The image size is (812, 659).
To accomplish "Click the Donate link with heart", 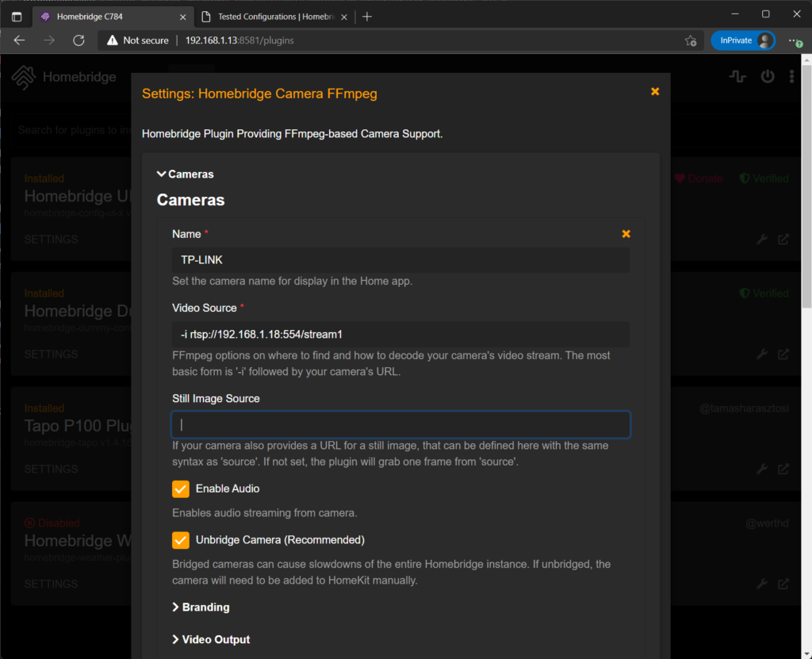I will 698,178.
